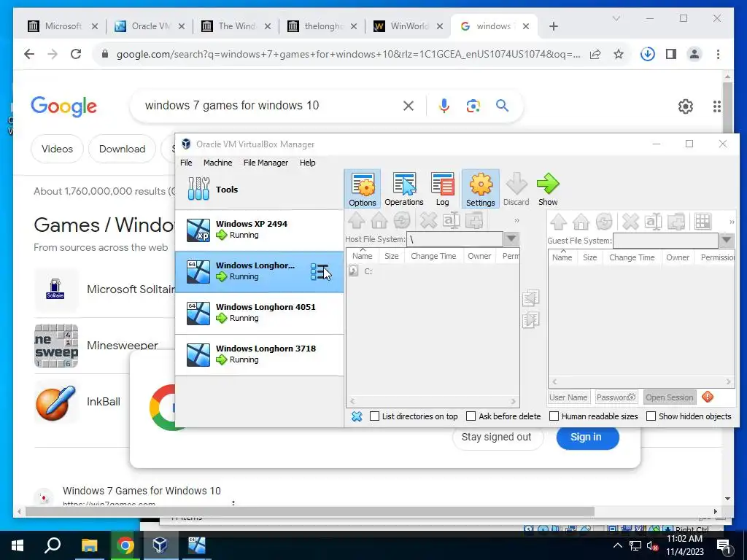
Task: Delete selected item in Host File System toolbar
Action: tap(428, 220)
